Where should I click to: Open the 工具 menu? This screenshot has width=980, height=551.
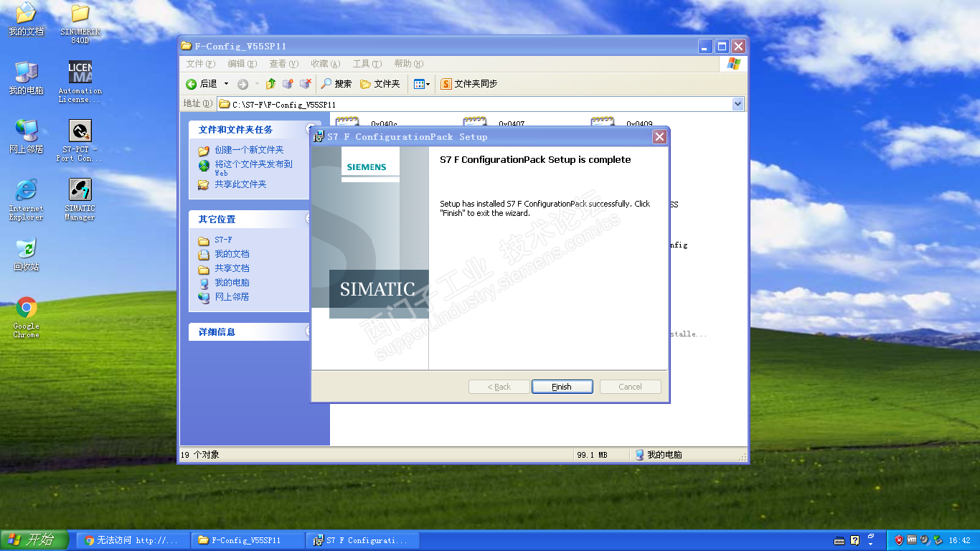[367, 64]
